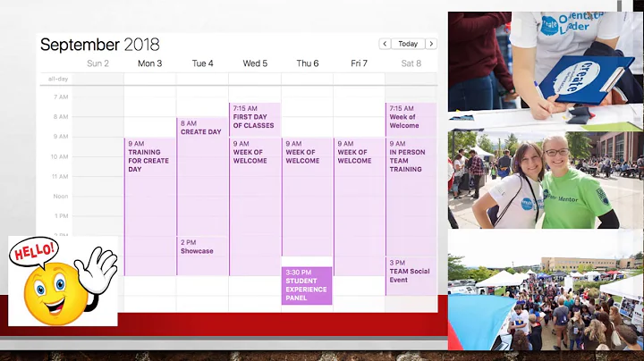
Task: Click the 7 AM time label
Action: [61, 97]
